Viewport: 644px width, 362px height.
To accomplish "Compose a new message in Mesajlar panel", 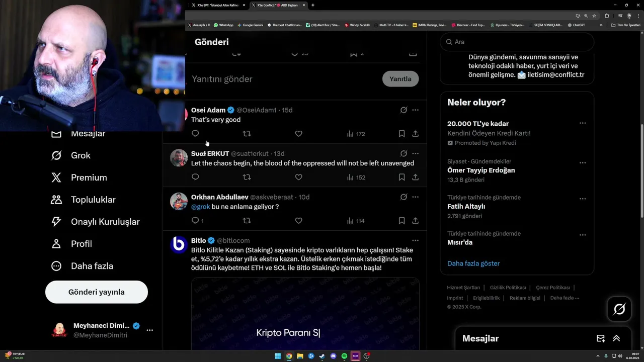I will tap(601, 338).
